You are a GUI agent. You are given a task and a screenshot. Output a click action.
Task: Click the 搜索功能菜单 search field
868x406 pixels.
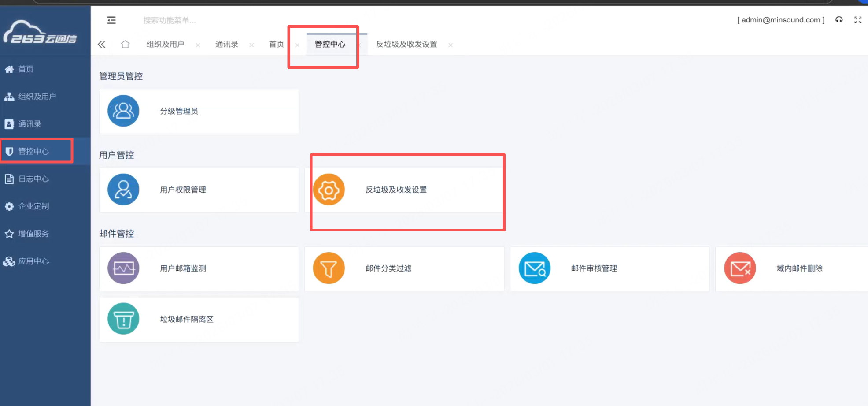tap(170, 20)
